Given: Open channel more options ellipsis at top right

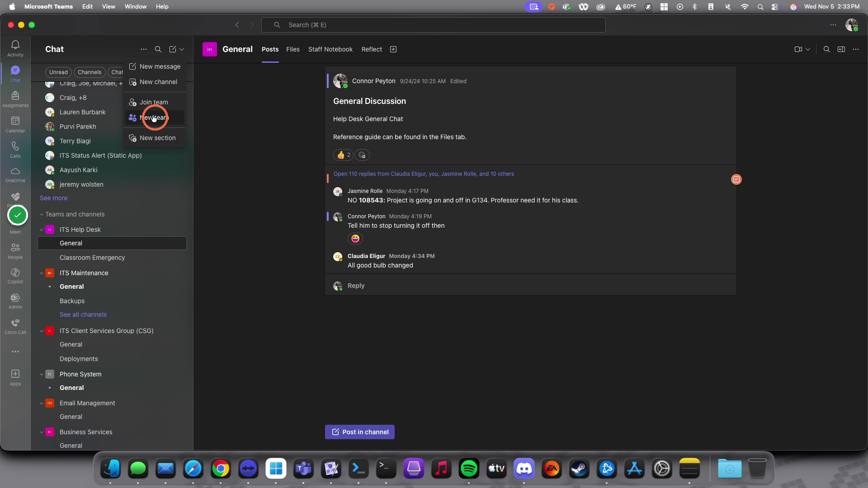Looking at the screenshot, I should click(856, 49).
